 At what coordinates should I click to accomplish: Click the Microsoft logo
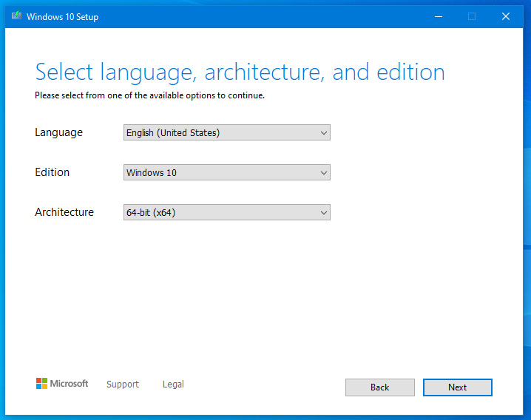point(62,384)
